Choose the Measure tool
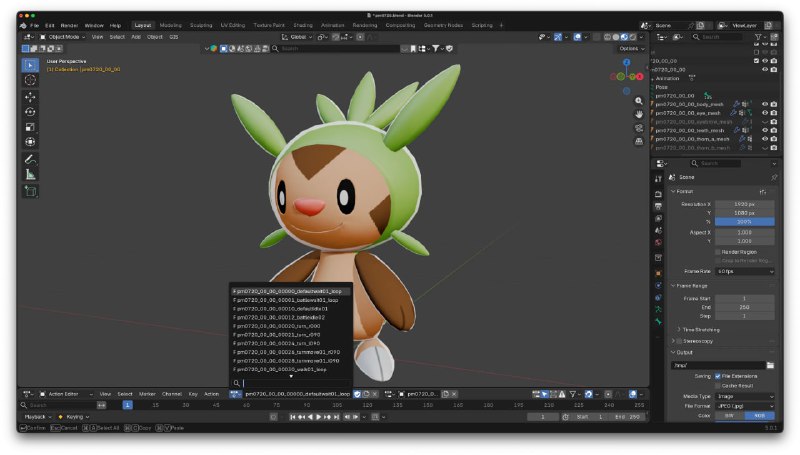800x455 pixels. click(30, 174)
